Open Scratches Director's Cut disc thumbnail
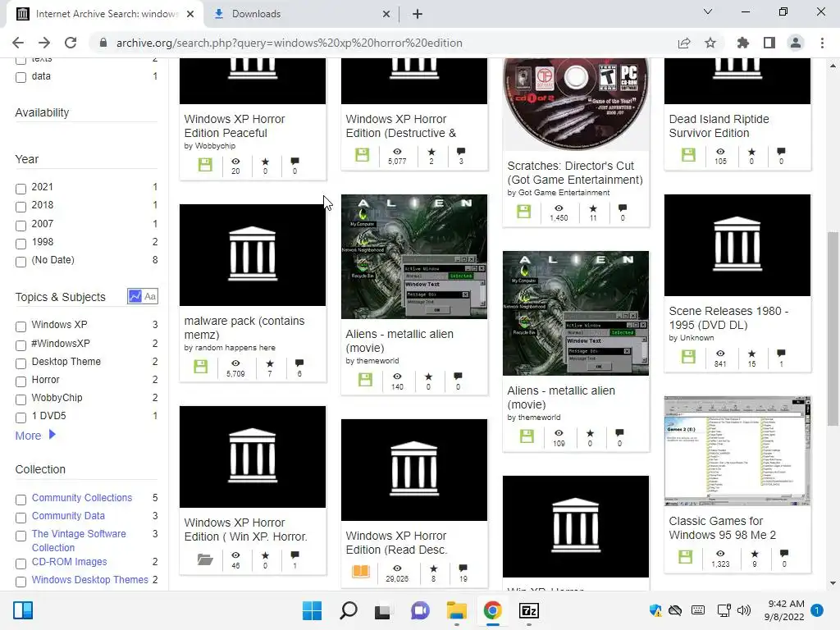 (x=576, y=104)
